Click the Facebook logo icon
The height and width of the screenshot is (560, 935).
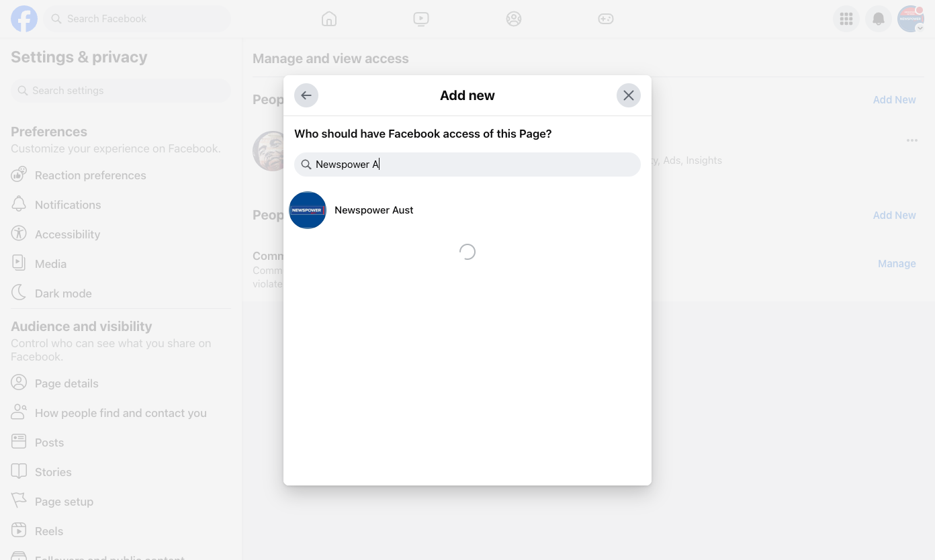point(24,19)
